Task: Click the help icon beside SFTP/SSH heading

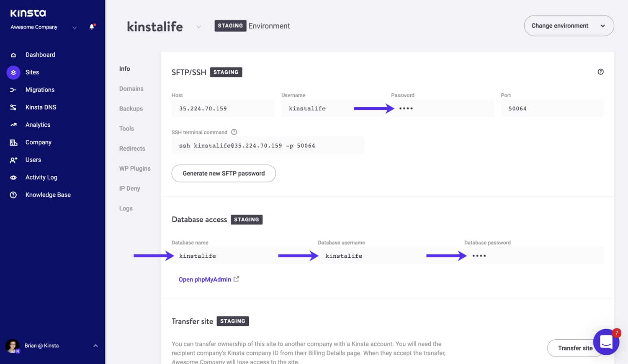Action: click(601, 72)
